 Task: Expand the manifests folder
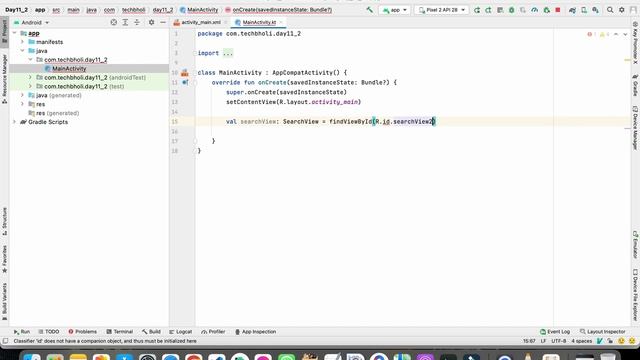click(x=22, y=42)
